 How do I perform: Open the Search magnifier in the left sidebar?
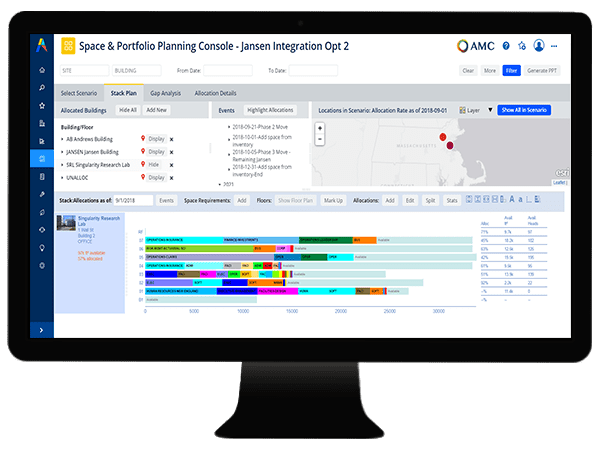click(x=42, y=88)
